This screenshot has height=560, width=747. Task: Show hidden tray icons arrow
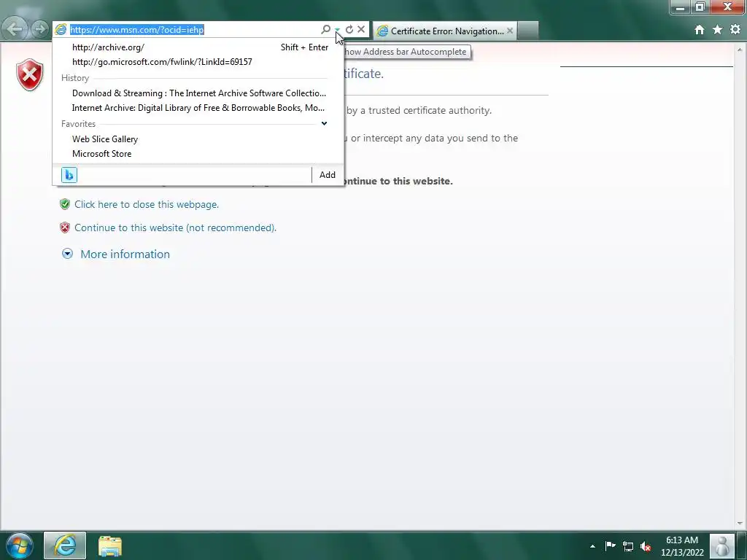tap(592, 546)
